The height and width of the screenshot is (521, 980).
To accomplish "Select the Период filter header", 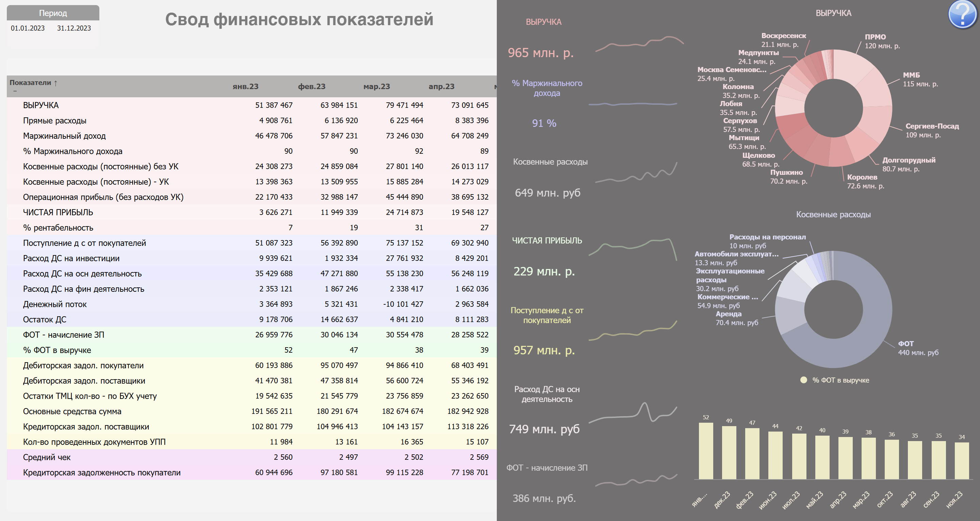I will tap(53, 13).
